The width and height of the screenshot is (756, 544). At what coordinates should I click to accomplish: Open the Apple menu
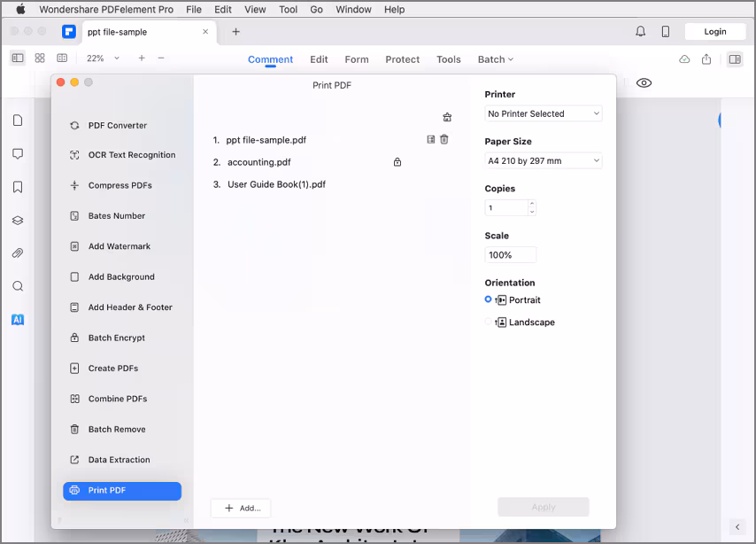pyautogui.click(x=20, y=9)
